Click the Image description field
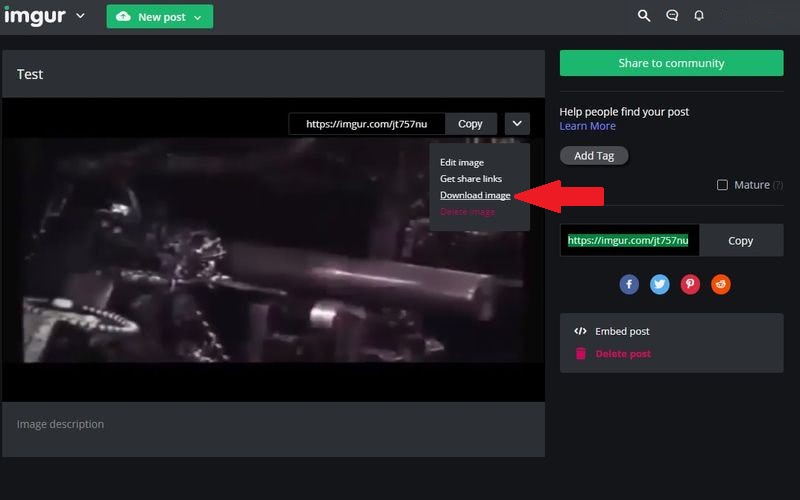Viewport: 800px width, 500px height. 273,429
